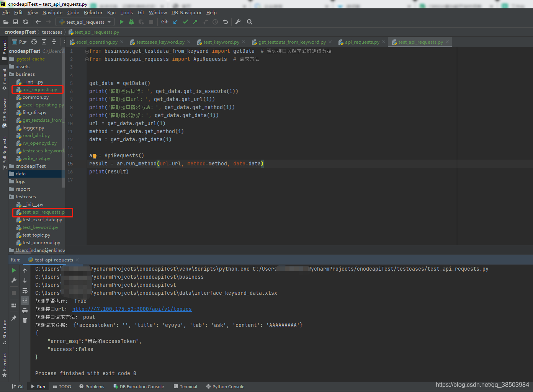Select logger.py in the project tree

[x=33, y=128]
